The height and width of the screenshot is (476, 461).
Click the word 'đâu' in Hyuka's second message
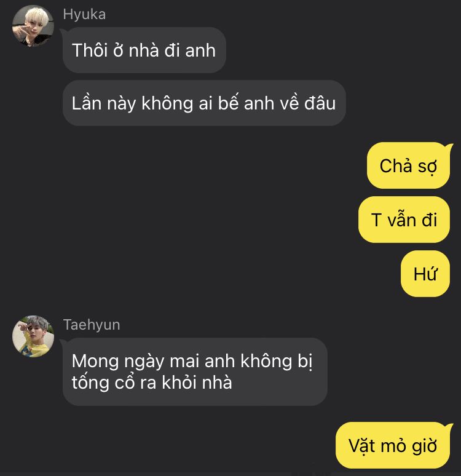(320, 103)
